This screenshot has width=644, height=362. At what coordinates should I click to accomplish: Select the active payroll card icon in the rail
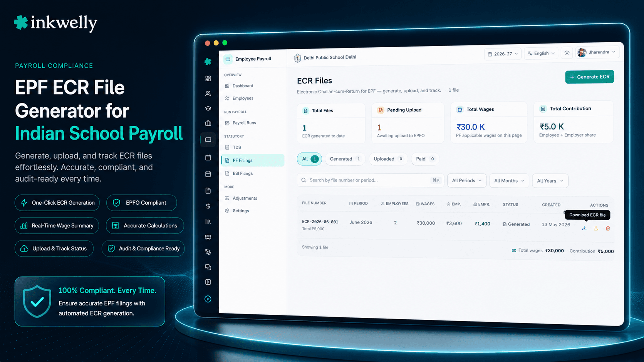point(208,140)
